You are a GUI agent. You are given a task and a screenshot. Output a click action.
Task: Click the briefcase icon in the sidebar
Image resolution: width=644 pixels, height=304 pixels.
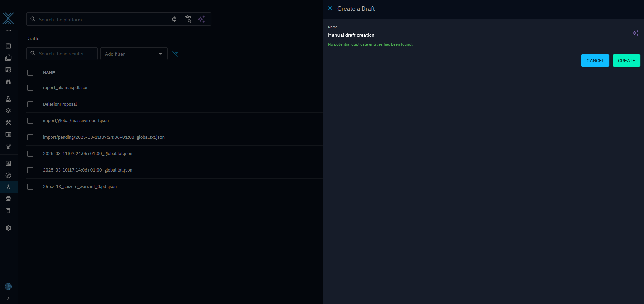pos(8,58)
